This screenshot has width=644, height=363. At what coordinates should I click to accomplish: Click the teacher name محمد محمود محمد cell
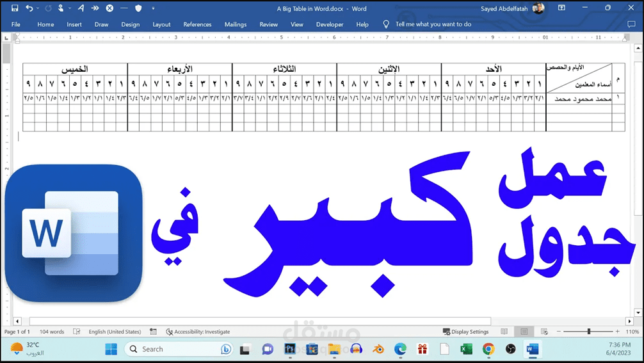click(579, 99)
